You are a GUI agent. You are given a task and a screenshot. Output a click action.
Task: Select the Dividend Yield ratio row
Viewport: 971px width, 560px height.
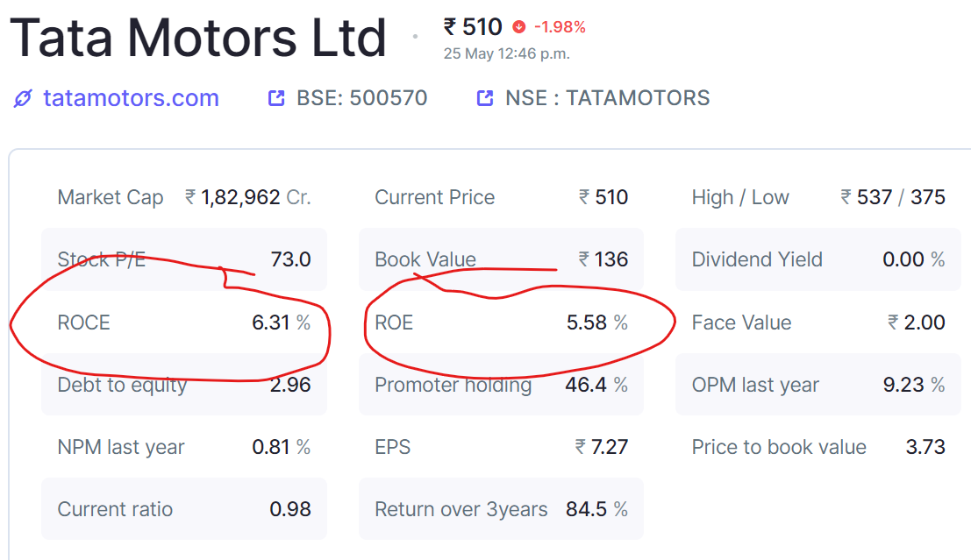(817, 259)
